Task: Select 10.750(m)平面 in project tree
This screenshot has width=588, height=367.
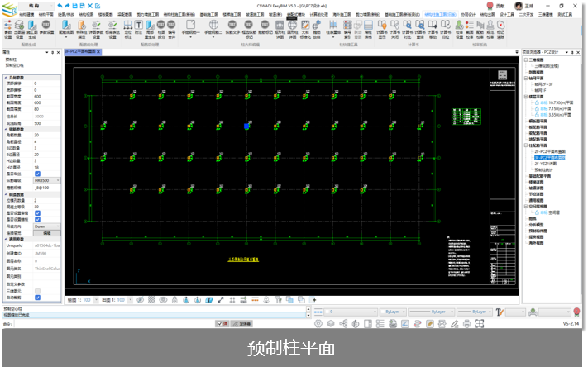Action: [x=560, y=102]
